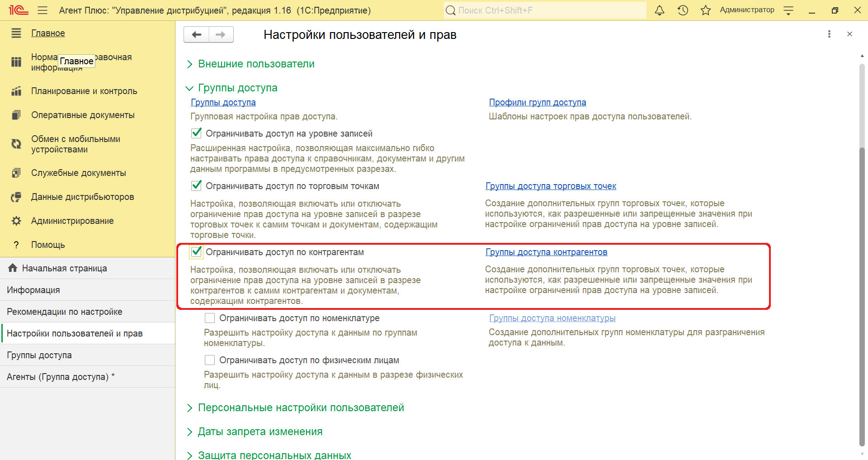
Task: Open Данные дистрибьюторов section
Action: (82, 197)
